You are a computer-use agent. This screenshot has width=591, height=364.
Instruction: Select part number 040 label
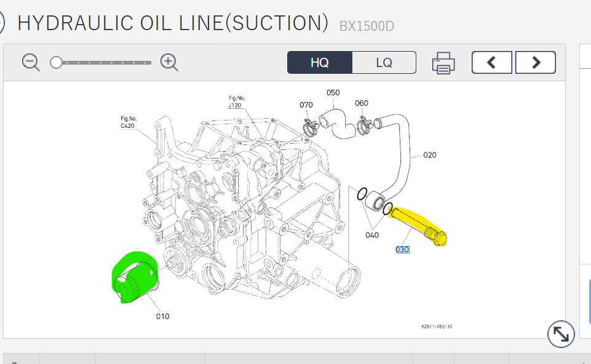click(x=372, y=235)
